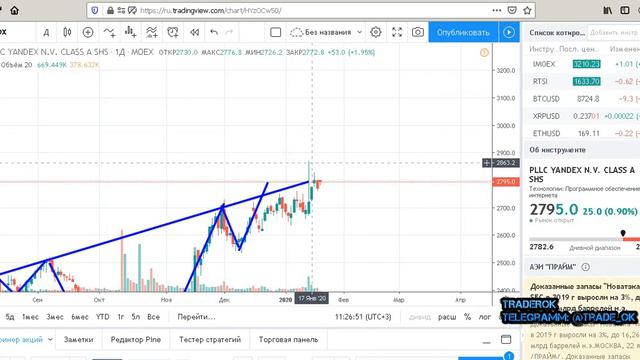Start bar replay with the rewind icon
The width and height of the screenshot is (640, 360).
tap(195, 32)
